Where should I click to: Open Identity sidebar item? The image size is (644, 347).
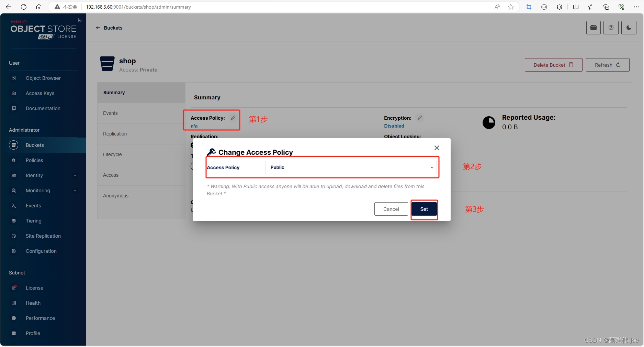coord(34,175)
